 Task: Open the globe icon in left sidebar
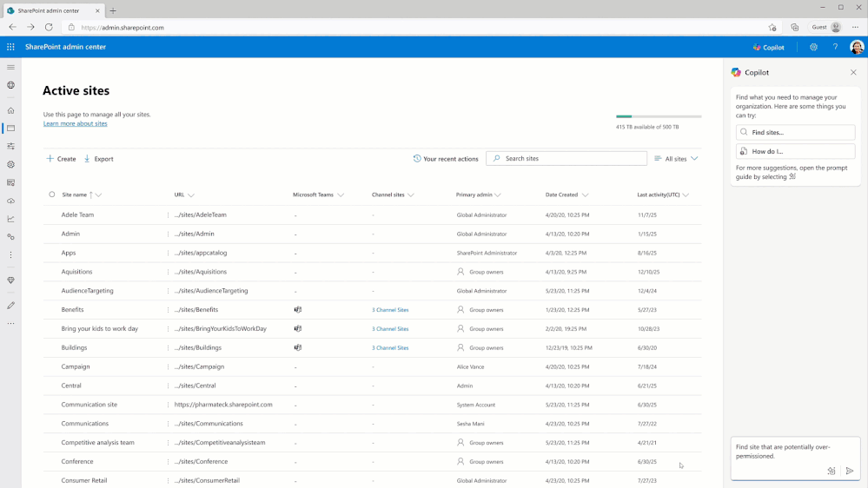pyautogui.click(x=10, y=85)
